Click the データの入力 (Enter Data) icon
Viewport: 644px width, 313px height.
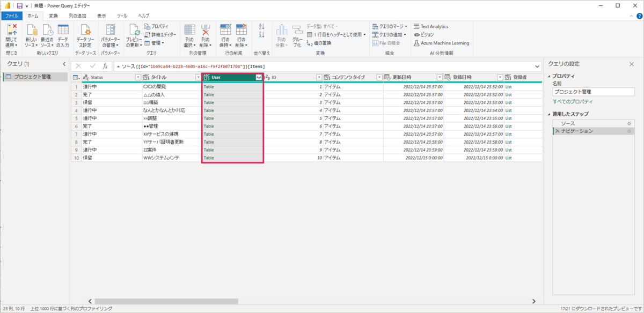point(63,29)
